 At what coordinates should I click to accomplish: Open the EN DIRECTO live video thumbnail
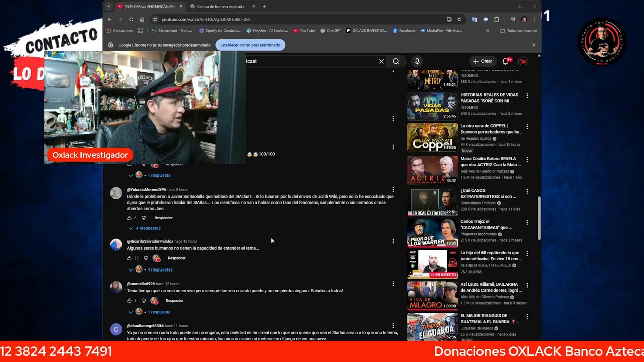click(x=432, y=264)
